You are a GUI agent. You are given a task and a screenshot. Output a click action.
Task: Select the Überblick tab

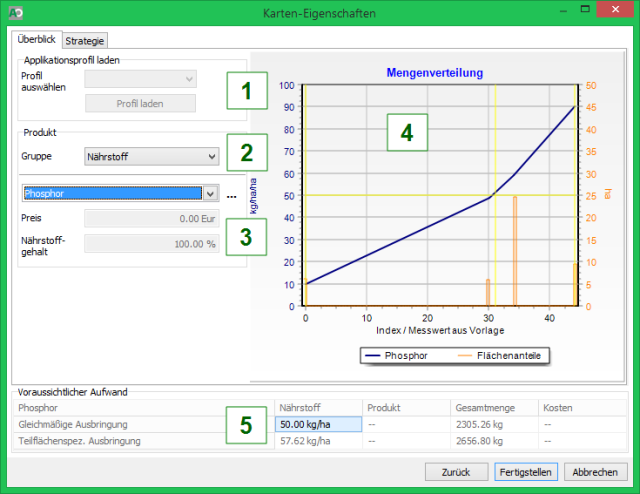(37, 40)
